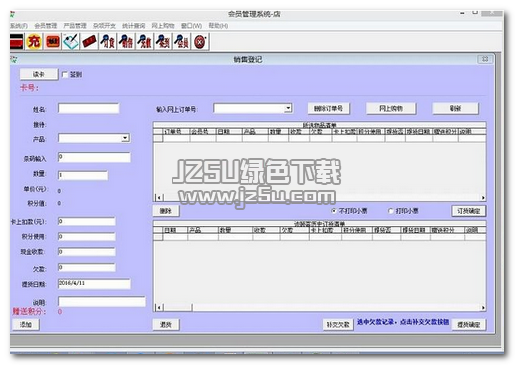Click upper grid scrollbar right arrow
The image size is (515, 365).
pos(483,198)
